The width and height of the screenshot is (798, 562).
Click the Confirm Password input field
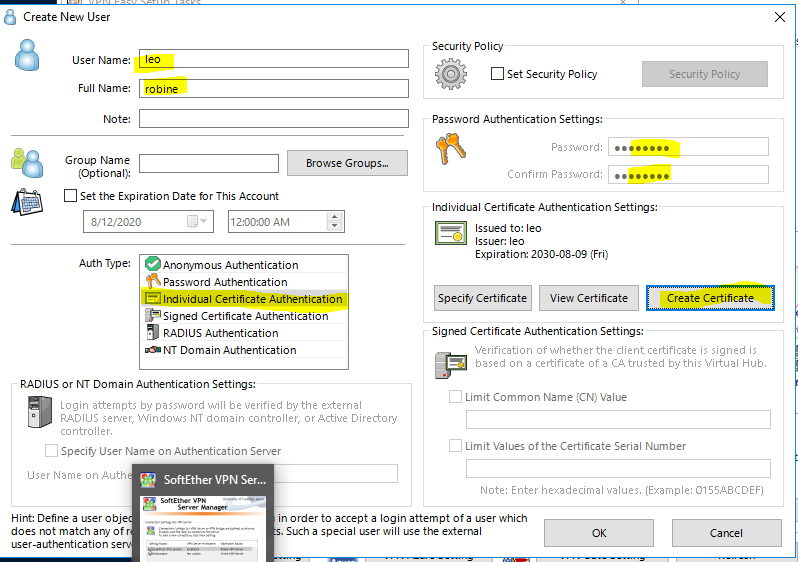coord(689,175)
